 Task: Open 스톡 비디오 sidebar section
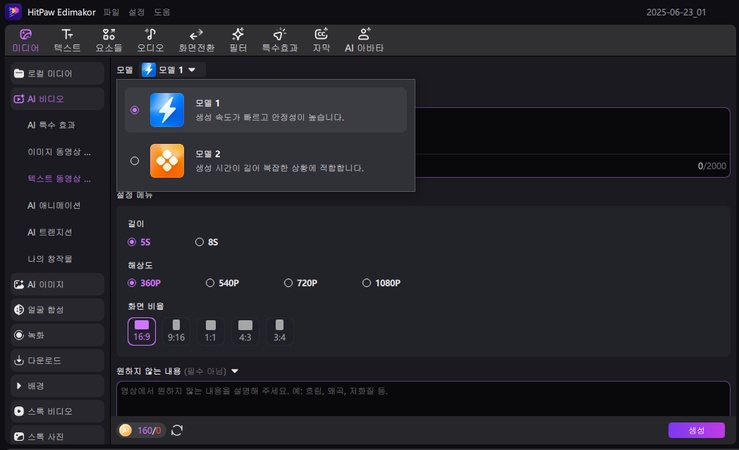[x=57, y=411]
